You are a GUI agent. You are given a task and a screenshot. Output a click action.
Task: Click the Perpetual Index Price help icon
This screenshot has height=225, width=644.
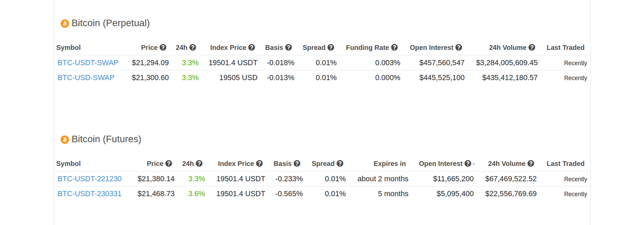tap(252, 48)
